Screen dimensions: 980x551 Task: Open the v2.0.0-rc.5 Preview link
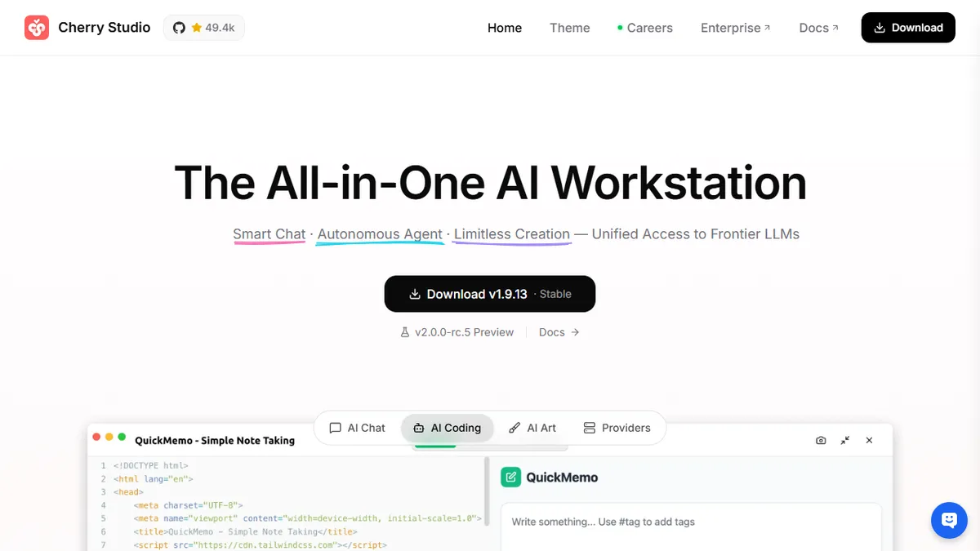click(457, 332)
